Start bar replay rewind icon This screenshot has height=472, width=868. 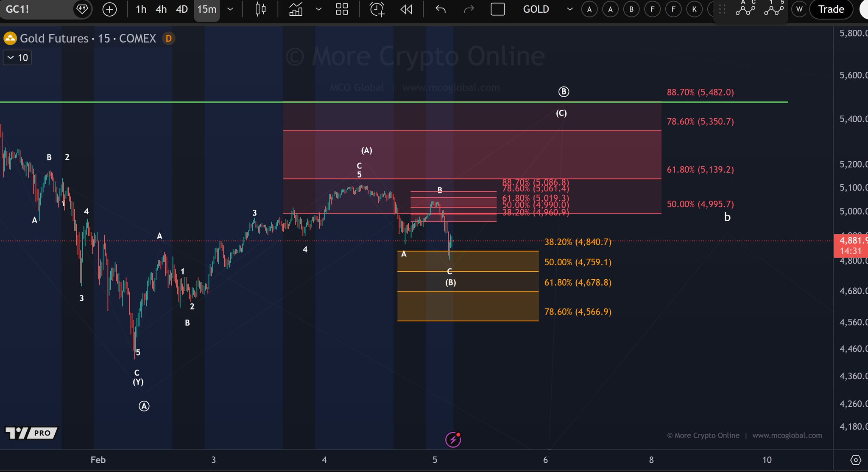406,9
